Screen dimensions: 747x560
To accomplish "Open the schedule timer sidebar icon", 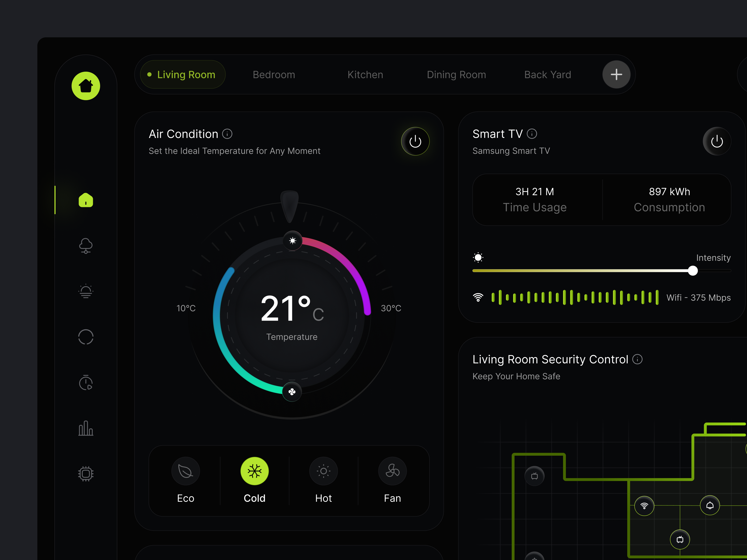I will (x=85, y=382).
